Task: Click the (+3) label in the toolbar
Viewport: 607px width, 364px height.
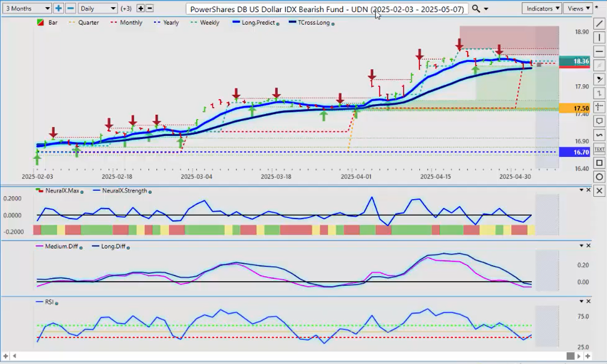Action: click(126, 8)
